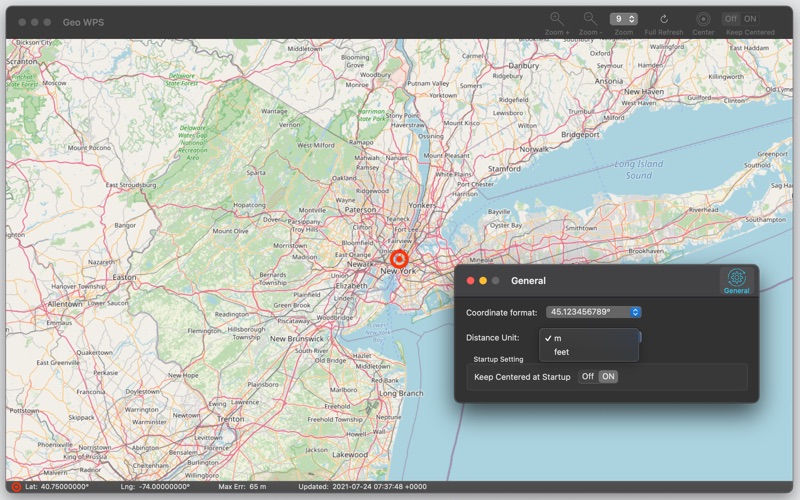The width and height of the screenshot is (800, 500).
Task: Click the Center target icon in toolbar
Action: pos(703,19)
